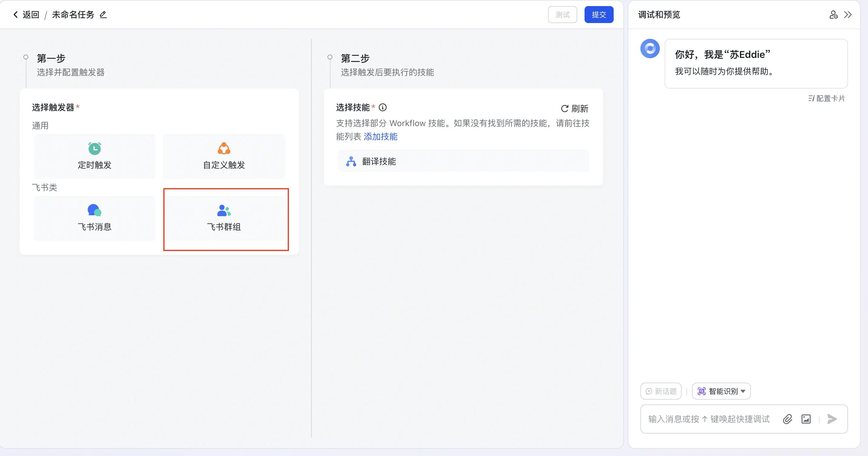Collapse the 调试和预览 panel with double chevron
The image size is (868, 456).
tap(848, 15)
